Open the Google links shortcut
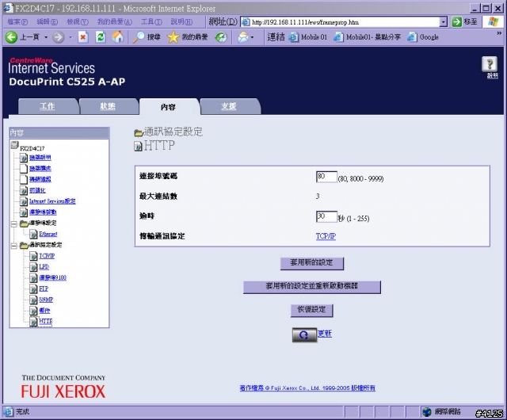 422,37
